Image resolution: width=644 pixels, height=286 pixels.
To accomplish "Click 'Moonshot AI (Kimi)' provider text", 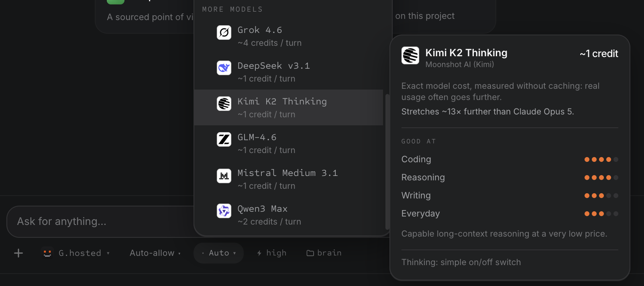I will click(x=460, y=64).
